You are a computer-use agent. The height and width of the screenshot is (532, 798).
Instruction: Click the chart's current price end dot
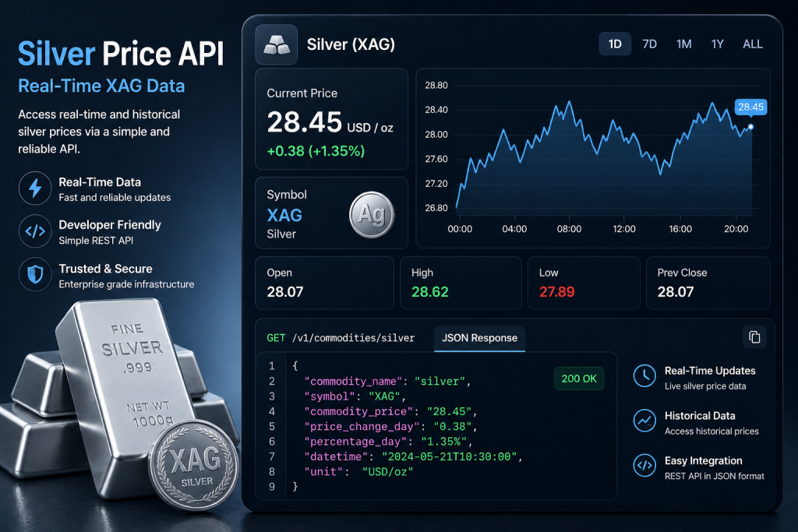pos(750,127)
